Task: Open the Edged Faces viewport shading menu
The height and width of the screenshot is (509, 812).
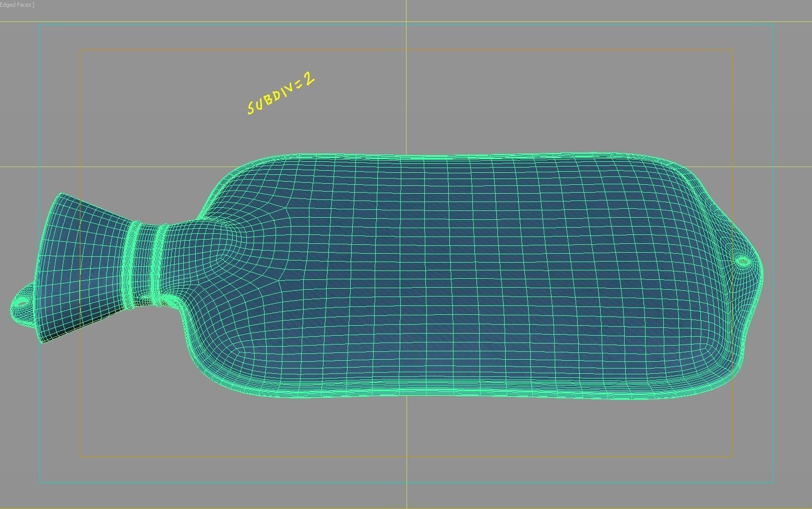Action: (17, 5)
